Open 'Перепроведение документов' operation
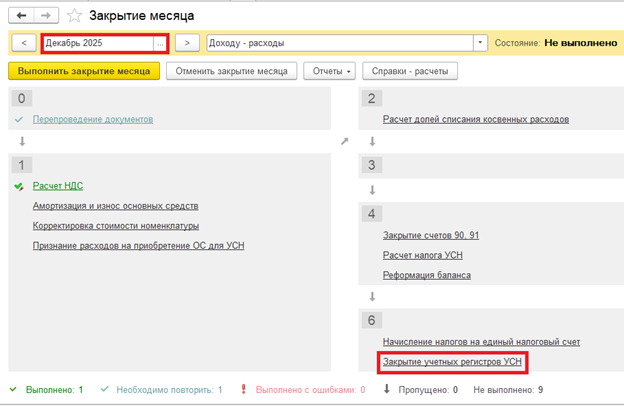The height and width of the screenshot is (406, 624). [93, 119]
